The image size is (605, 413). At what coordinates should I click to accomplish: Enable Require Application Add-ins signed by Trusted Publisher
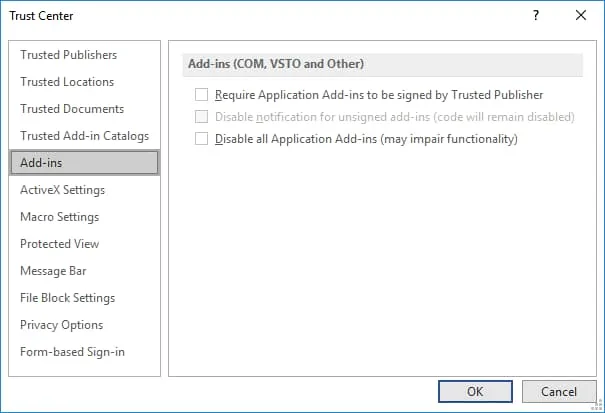click(x=202, y=95)
